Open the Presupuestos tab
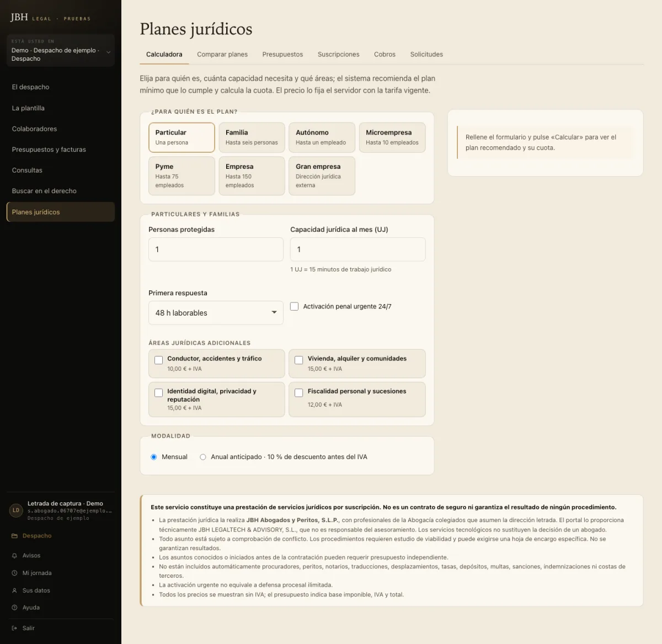Image resolution: width=662 pixels, height=644 pixels. tap(282, 55)
